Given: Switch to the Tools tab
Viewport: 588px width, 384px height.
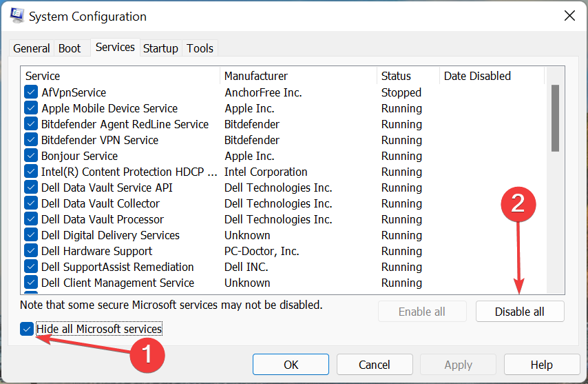Looking at the screenshot, I should (200, 48).
